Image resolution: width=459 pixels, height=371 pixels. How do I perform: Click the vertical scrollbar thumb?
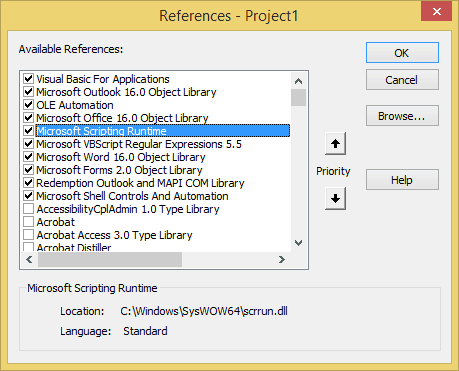tap(299, 97)
